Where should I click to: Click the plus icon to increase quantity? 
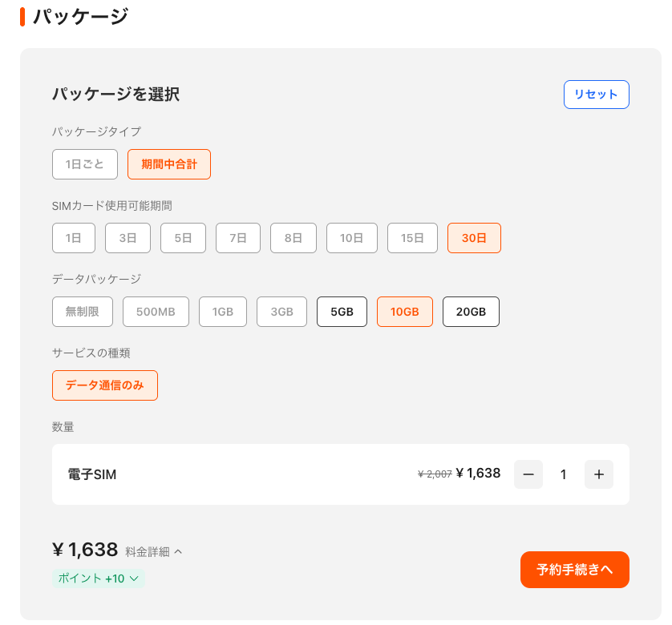coord(599,474)
